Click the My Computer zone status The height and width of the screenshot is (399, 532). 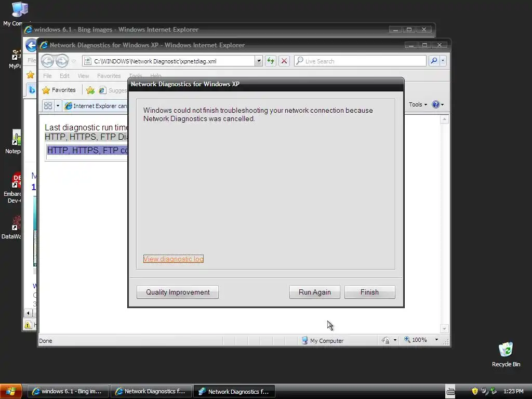(323, 340)
